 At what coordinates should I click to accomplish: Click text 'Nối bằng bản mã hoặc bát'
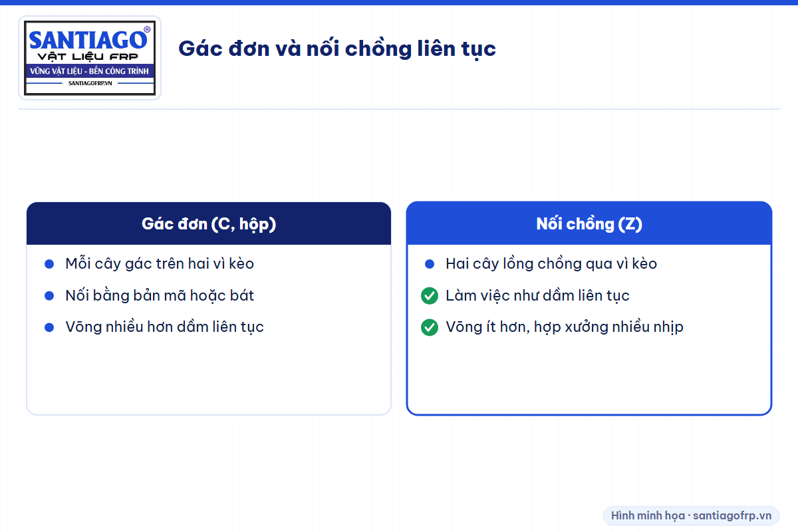tap(160, 295)
